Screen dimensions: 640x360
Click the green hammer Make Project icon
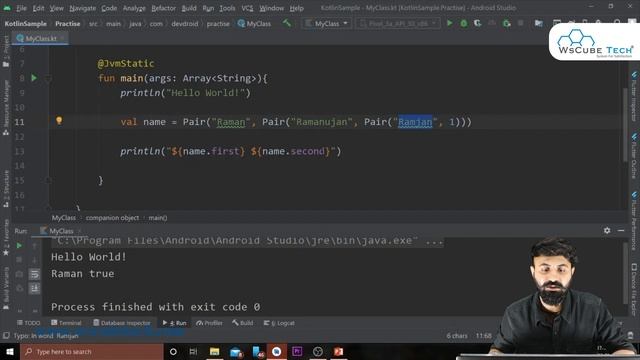coord(287,23)
